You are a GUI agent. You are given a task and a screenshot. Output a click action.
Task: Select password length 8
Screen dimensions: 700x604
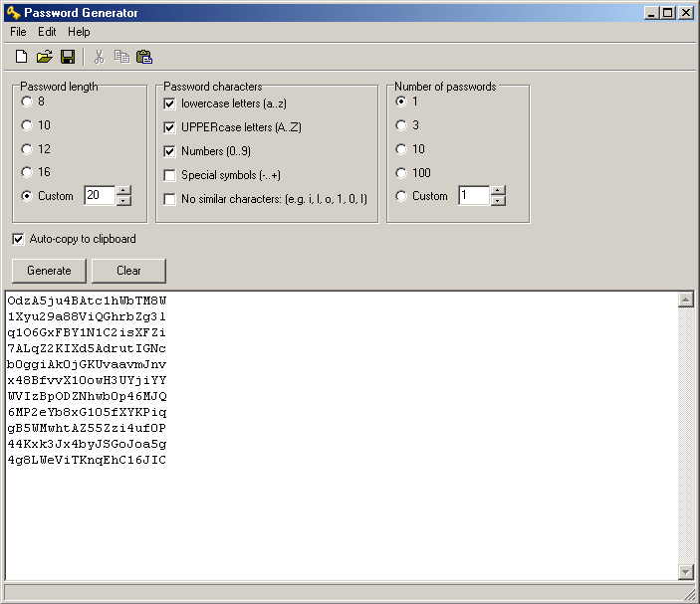pos(27,101)
